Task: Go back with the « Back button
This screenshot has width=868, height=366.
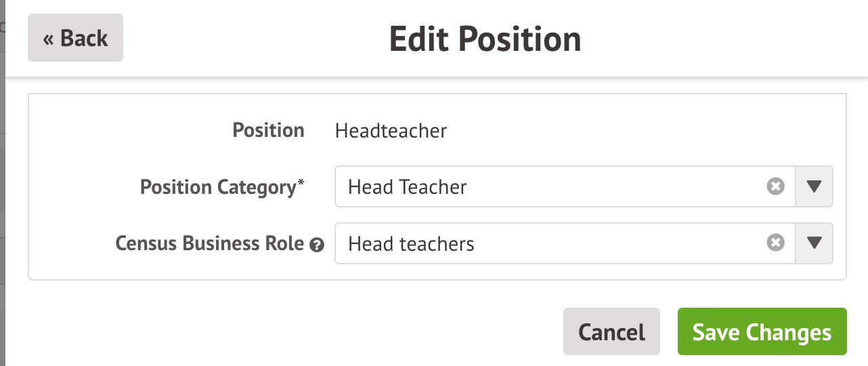Action: point(75,38)
